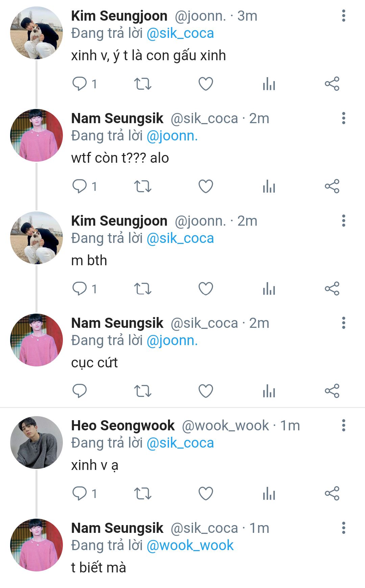Image resolution: width=365 pixels, height=588 pixels.
Task: Open the @wook_wook mention link
Action: [x=190, y=545]
